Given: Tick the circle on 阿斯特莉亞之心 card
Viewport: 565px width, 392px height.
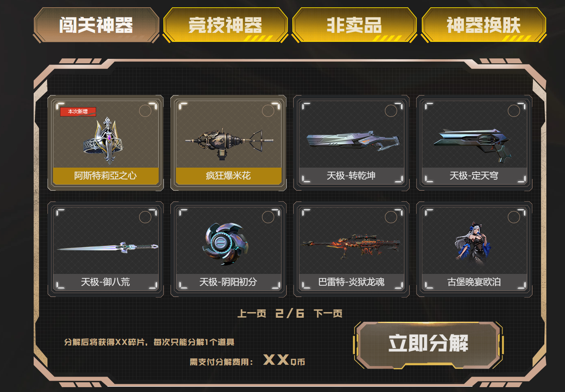Looking at the screenshot, I should (x=145, y=111).
